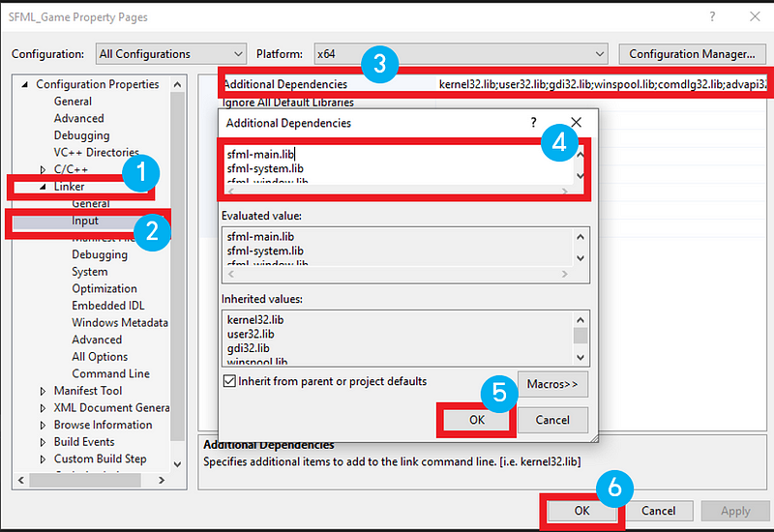The image size is (774, 532).
Task: Click Cancel in Additional Dependencies dialog
Action: (x=552, y=420)
